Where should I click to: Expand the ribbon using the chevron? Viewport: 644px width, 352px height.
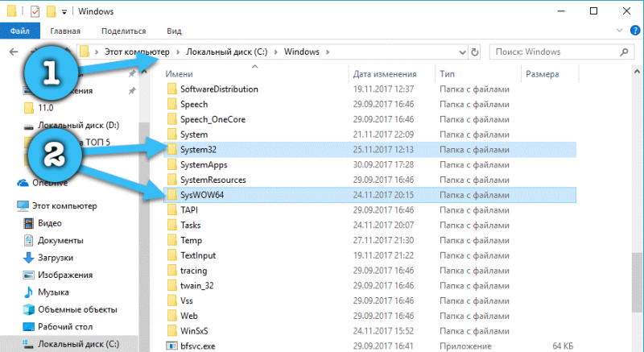(x=619, y=31)
